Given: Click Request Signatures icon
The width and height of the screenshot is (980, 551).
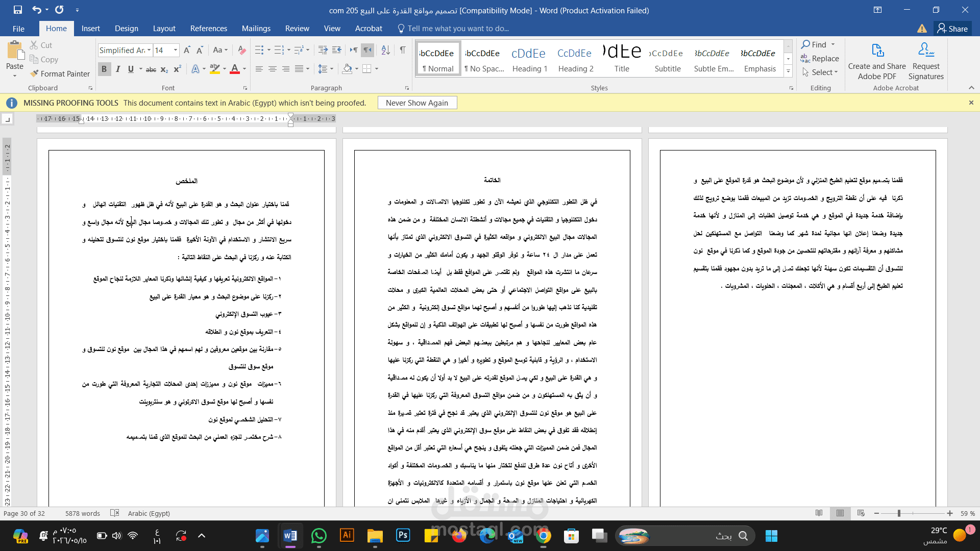Looking at the screenshot, I should tap(926, 61).
